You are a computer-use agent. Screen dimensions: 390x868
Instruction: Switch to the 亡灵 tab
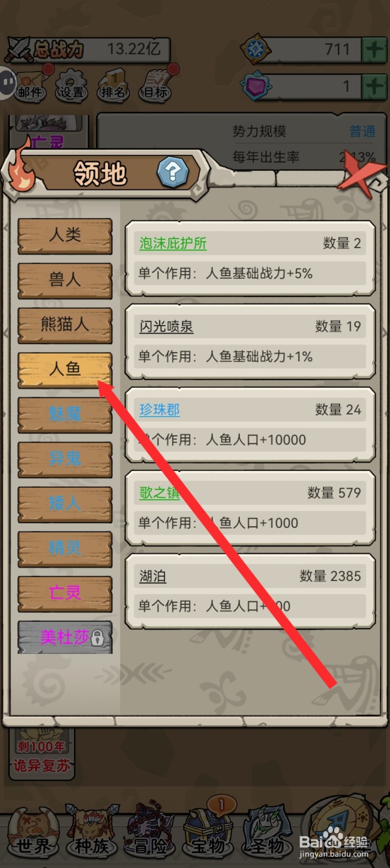(x=65, y=593)
